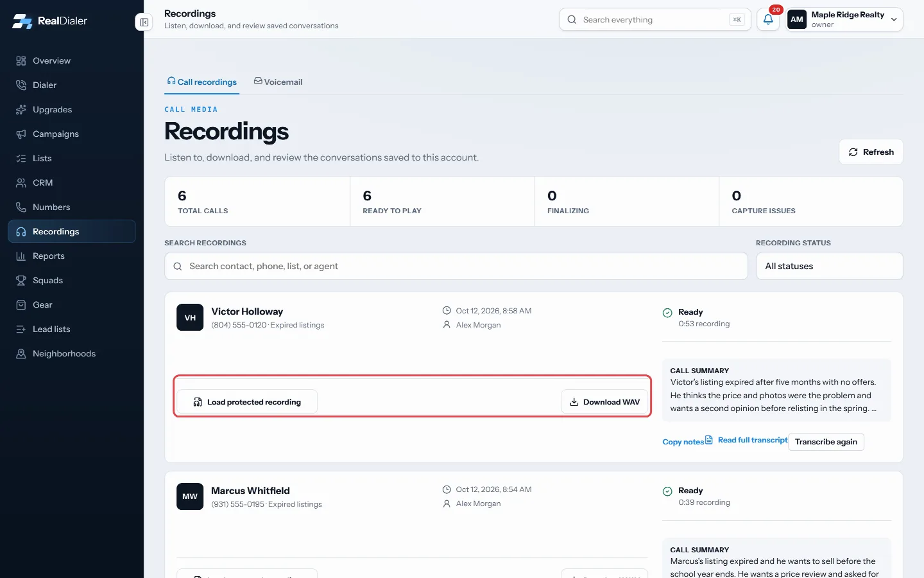Switch to the Voicemail tab
Viewport: 924px width, 578px height.
click(x=278, y=82)
